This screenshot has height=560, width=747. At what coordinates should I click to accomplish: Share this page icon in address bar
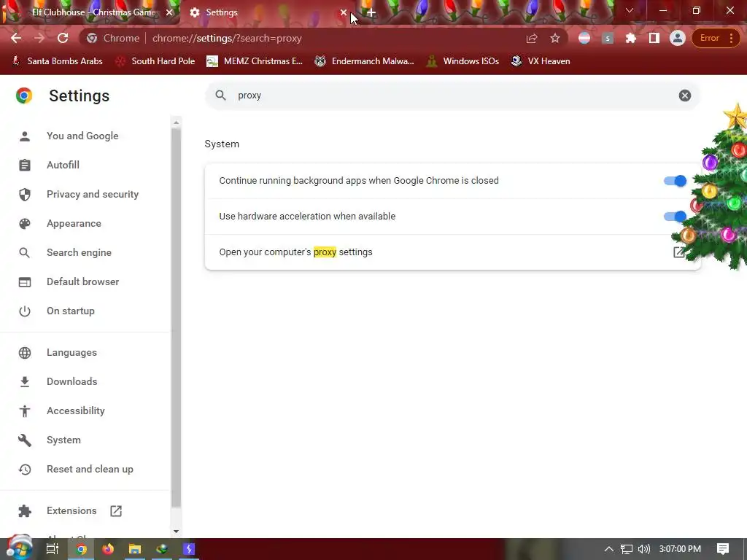pyautogui.click(x=532, y=38)
